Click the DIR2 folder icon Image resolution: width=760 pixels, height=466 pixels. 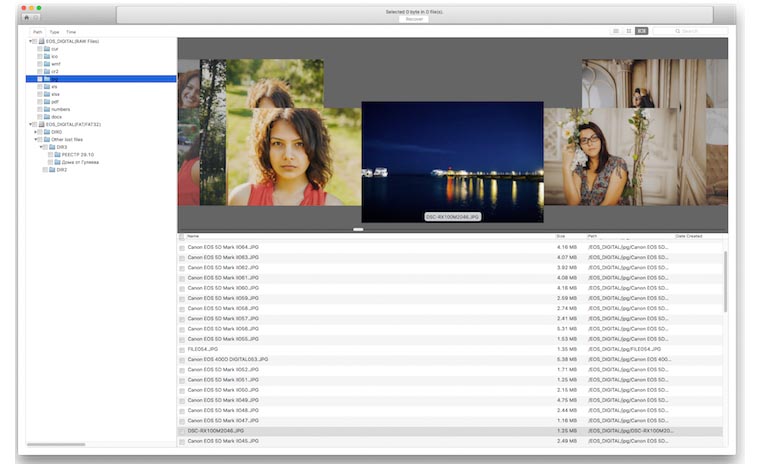[x=52, y=170]
